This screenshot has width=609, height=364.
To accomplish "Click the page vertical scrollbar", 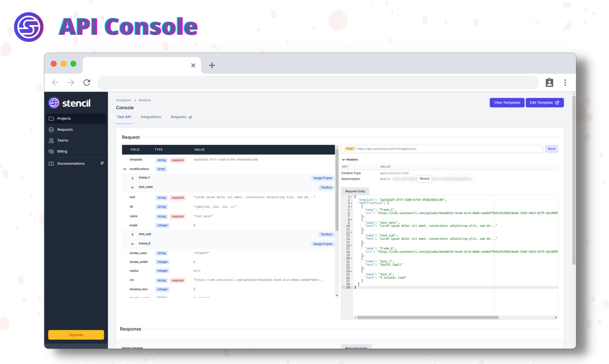I will point(574,180).
